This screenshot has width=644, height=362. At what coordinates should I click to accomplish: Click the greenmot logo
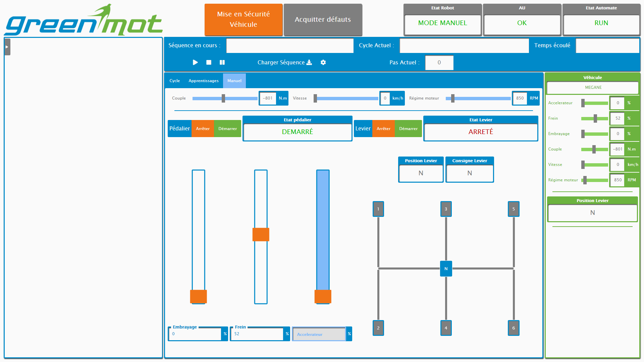[83, 20]
